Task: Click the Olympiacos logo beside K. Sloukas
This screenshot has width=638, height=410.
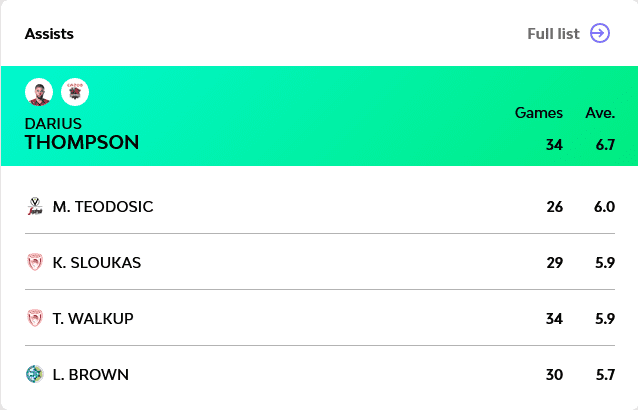Action: 35,263
